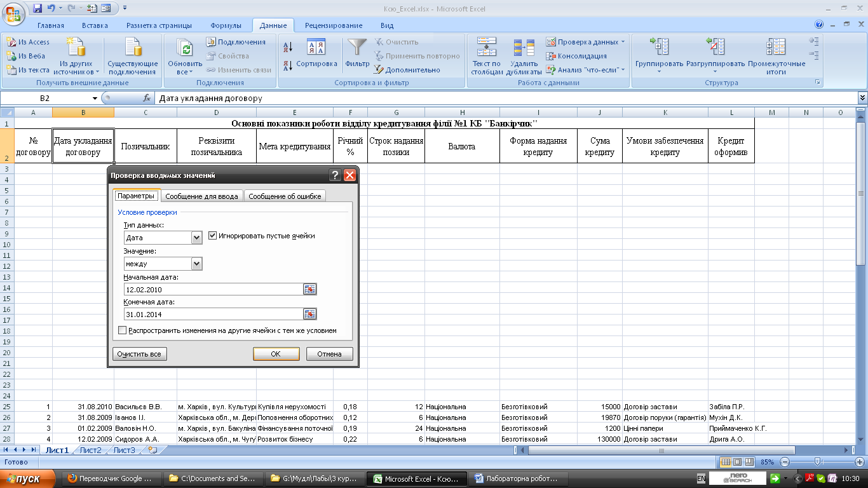Switch to Page Layout view in status bar
The height and width of the screenshot is (488, 868).
(x=738, y=462)
